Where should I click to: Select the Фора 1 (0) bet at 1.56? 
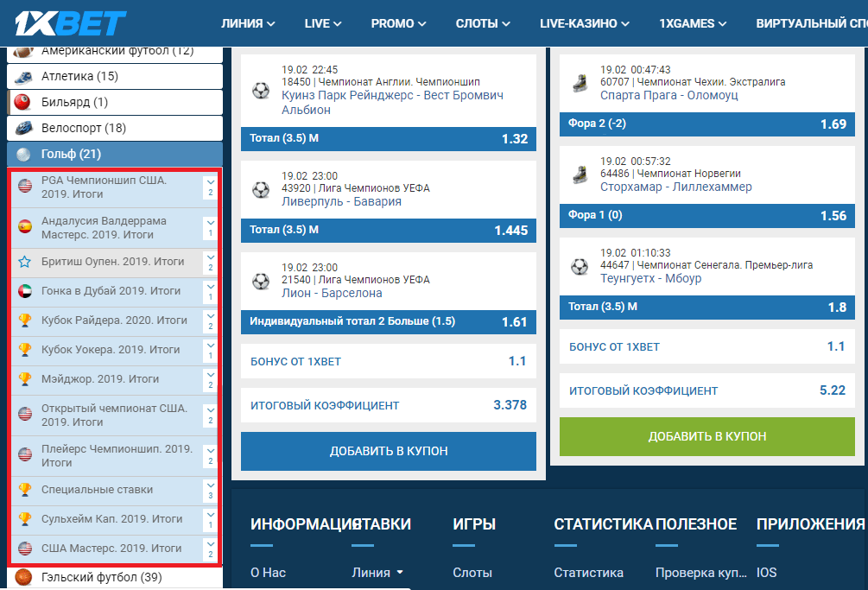(706, 215)
